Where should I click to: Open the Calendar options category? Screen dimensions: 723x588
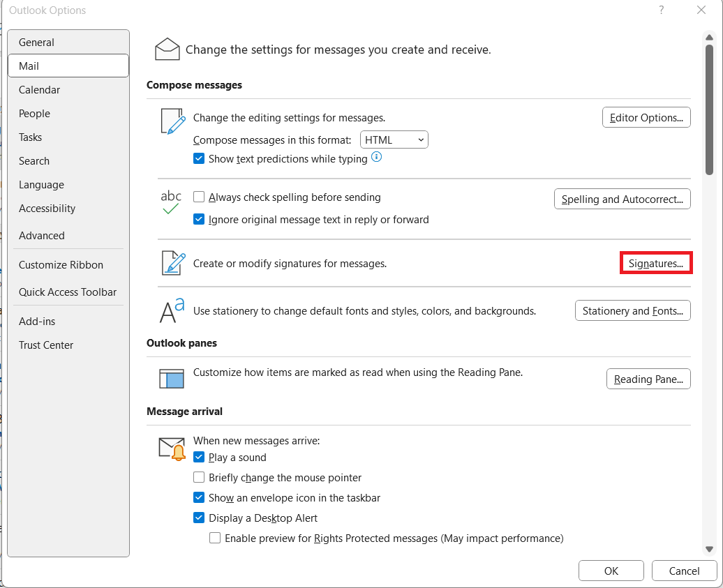coord(68,90)
